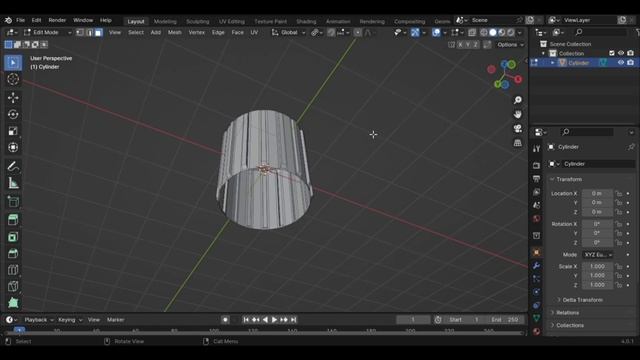Enable edge select mode
This screenshot has height=360, width=640.
click(89, 32)
